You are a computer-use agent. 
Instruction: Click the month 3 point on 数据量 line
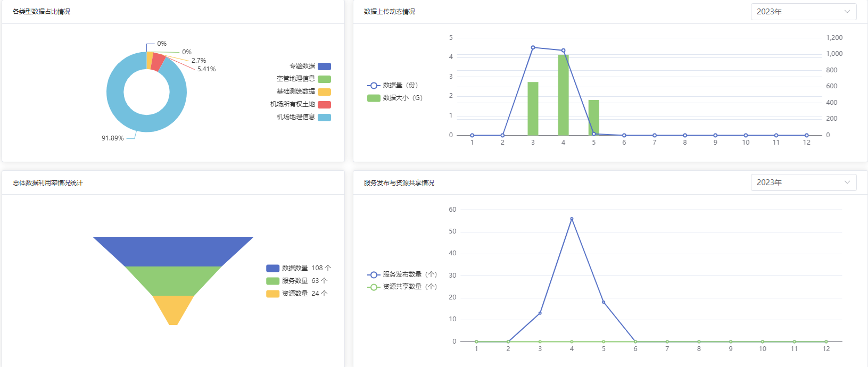pyautogui.click(x=533, y=48)
